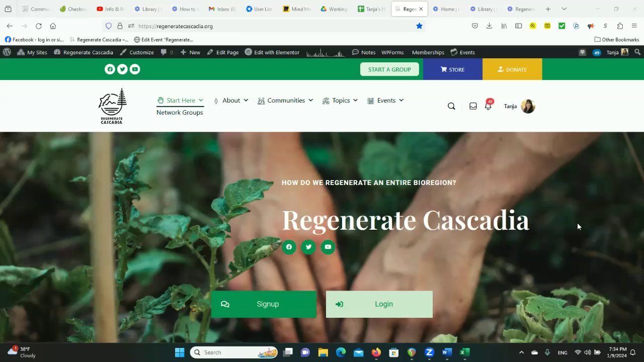Open the hero section Twitter circle icon
Screen dimensions: 644x362
tap(308, 247)
